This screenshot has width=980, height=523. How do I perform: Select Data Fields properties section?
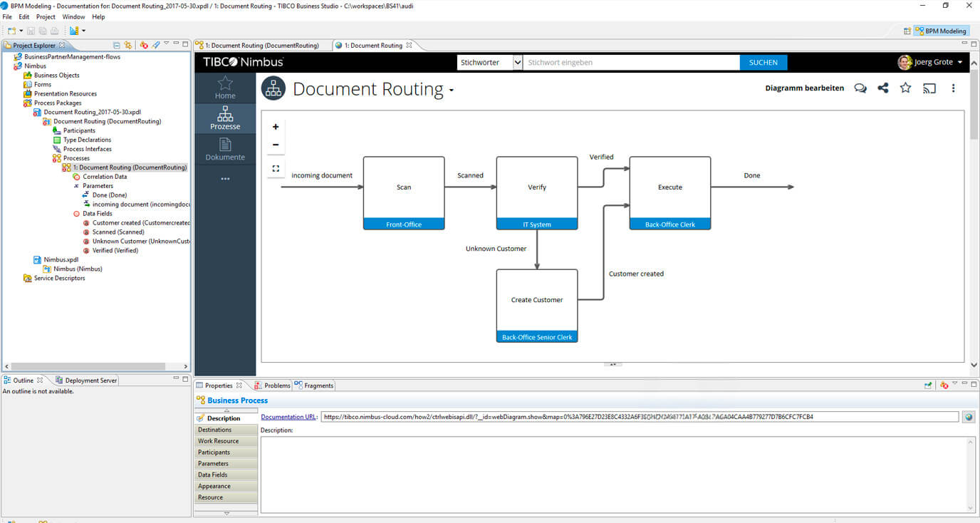225,475
